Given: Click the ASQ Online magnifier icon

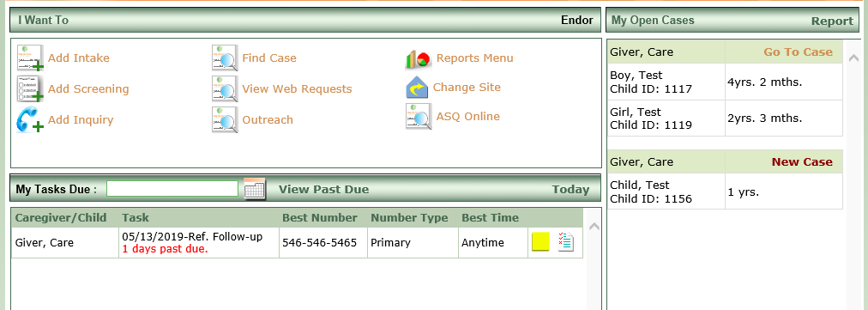Looking at the screenshot, I should click(x=419, y=117).
